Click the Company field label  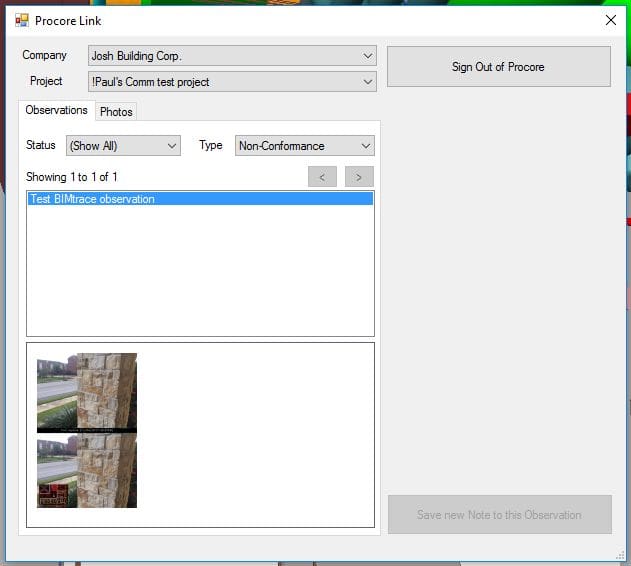45,56
